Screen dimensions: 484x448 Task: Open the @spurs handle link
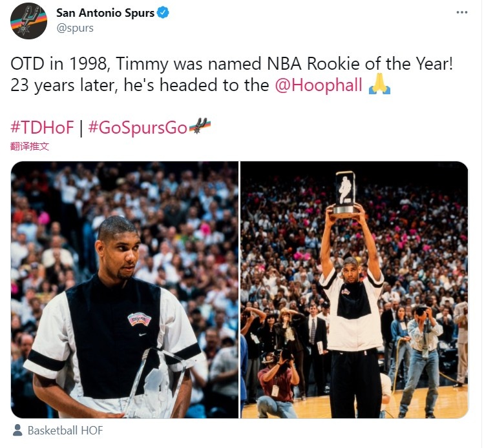[x=75, y=28]
